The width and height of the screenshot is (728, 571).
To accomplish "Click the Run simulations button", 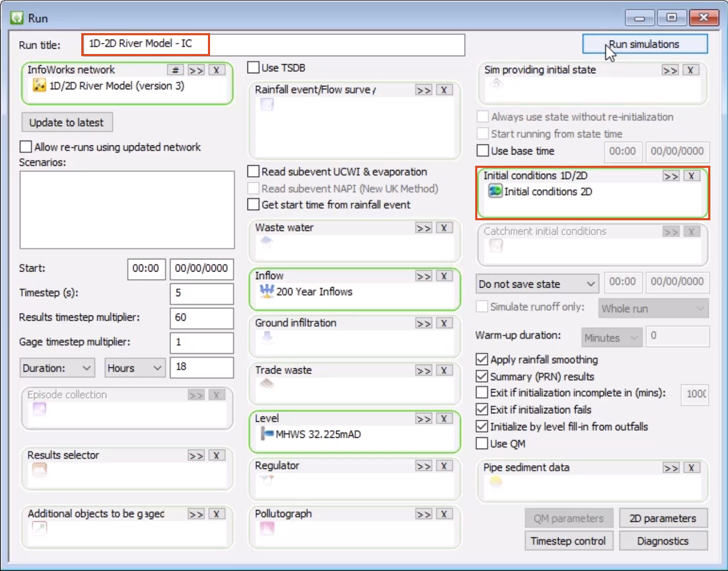I will coord(645,44).
